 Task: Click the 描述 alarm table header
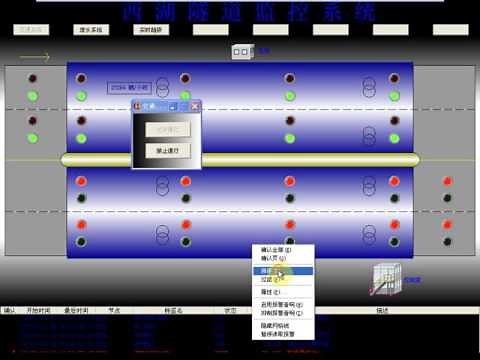click(382, 311)
